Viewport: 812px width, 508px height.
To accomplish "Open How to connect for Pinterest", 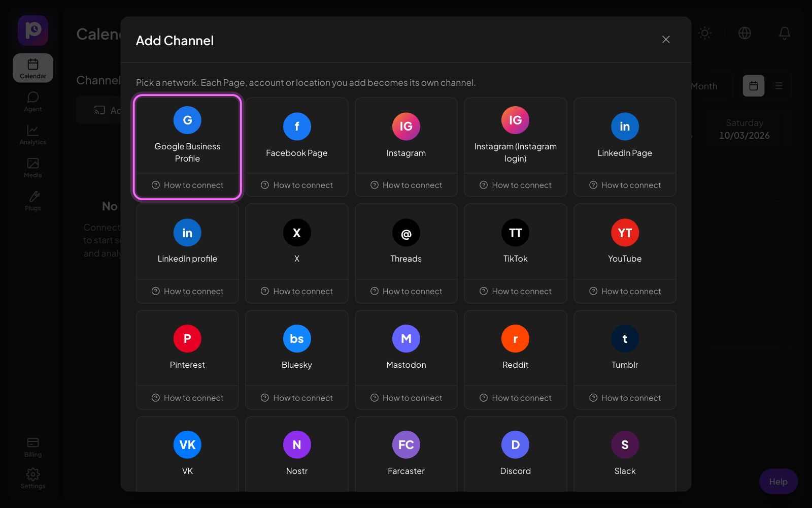I will (x=187, y=398).
